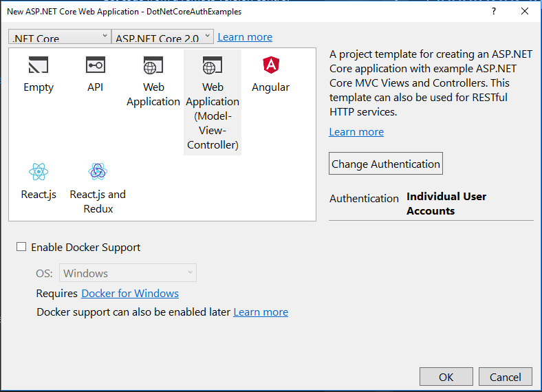Image resolution: width=542 pixels, height=392 pixels.
Task: Click the template description starting 'A project template'
Action: (431, 83)
